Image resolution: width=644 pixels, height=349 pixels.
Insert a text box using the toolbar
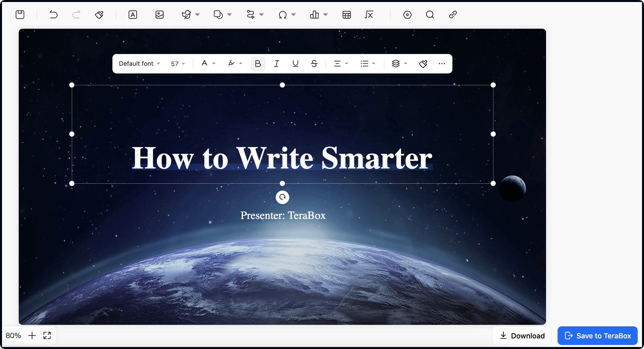click(x=133, y=14)
